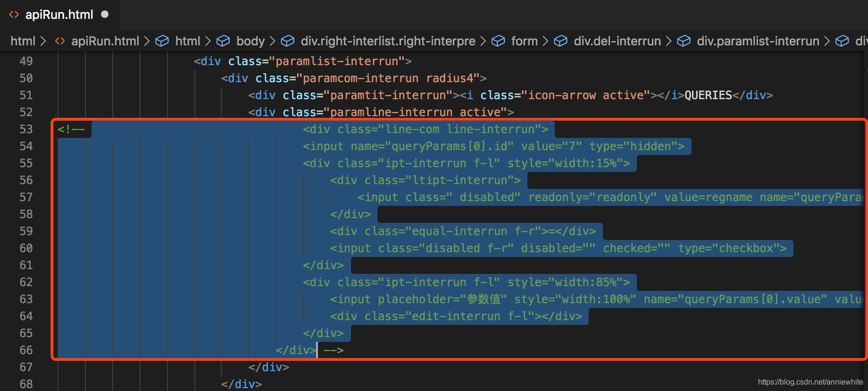
Task: Open the body breadcrumb item
Action: click(250, 41)
